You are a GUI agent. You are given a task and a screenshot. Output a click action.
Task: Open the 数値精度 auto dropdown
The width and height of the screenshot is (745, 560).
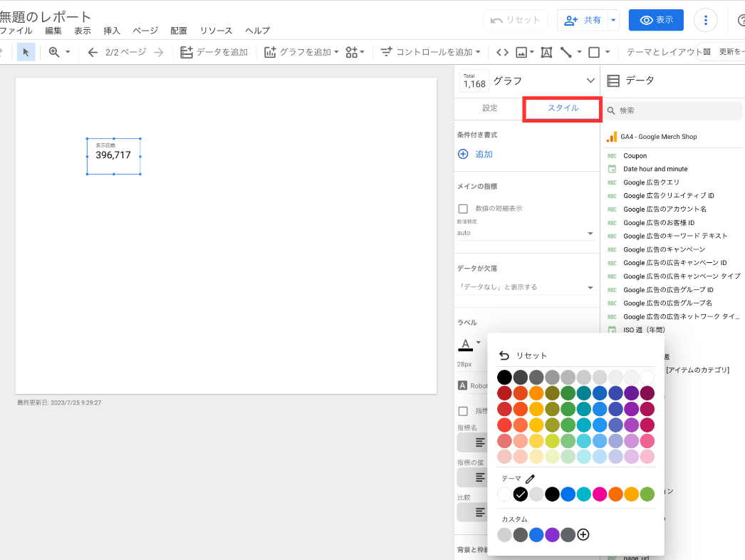(x=526, y=233)
